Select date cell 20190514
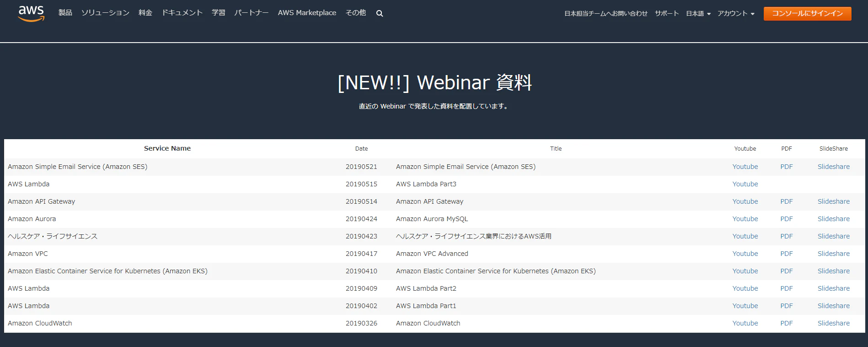Image resolution: width=868 pixels, height=347 pixels. point(361,201)
